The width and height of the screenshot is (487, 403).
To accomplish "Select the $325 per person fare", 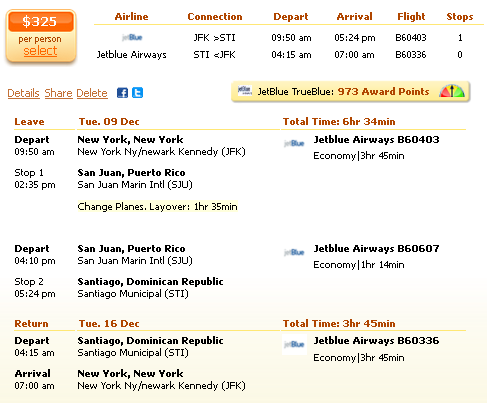I will [40, 51].
